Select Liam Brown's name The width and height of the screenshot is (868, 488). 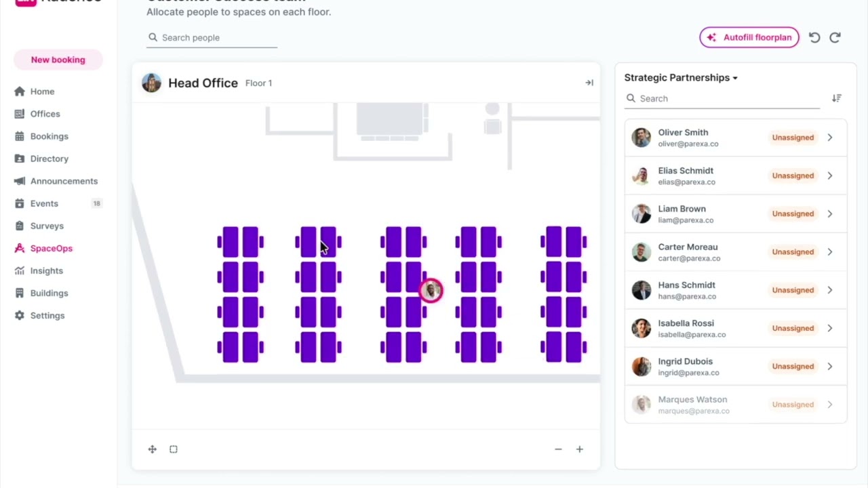coord(682,209)
